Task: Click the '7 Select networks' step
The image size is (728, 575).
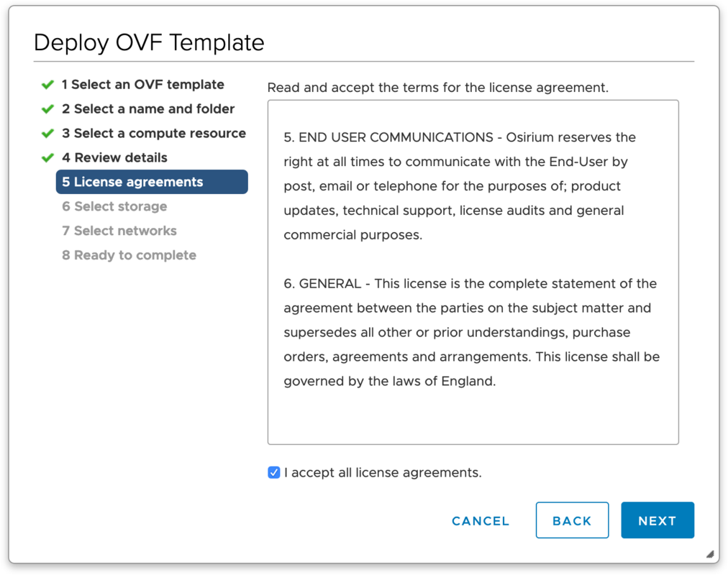Action: point(119,231)
